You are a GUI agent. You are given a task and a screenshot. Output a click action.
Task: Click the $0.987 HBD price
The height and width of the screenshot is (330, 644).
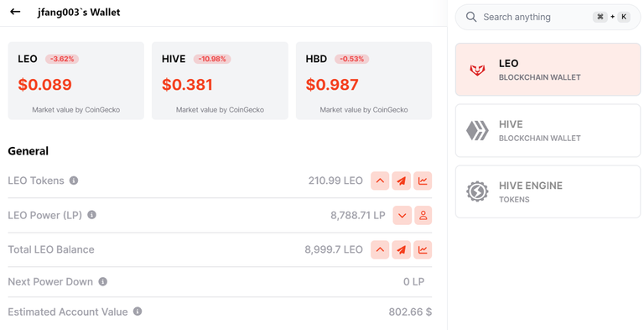click(x=332, y=84)
